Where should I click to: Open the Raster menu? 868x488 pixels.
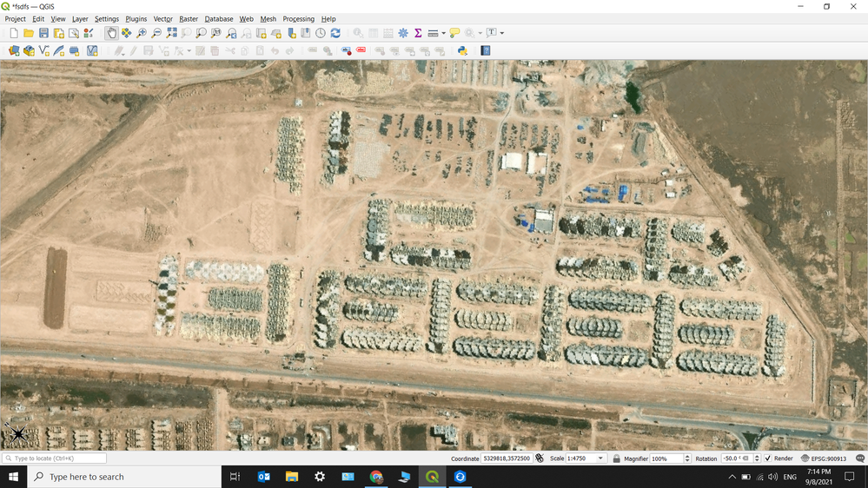[189, 19]
